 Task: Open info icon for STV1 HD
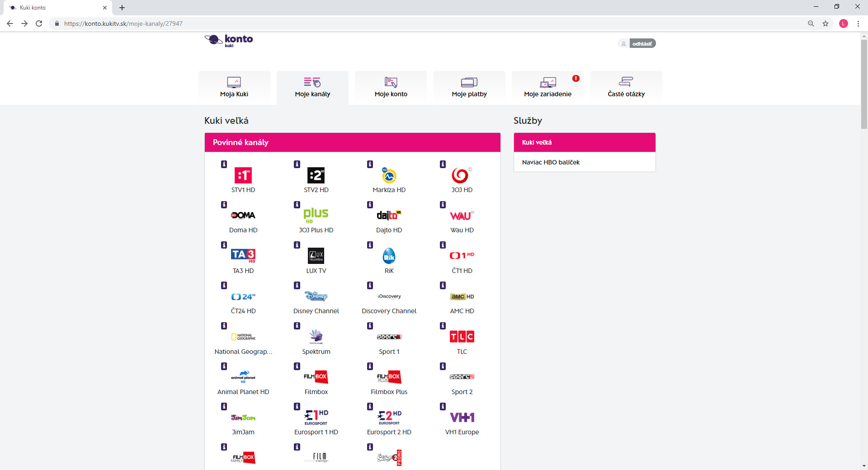click(x=224, y=164)
